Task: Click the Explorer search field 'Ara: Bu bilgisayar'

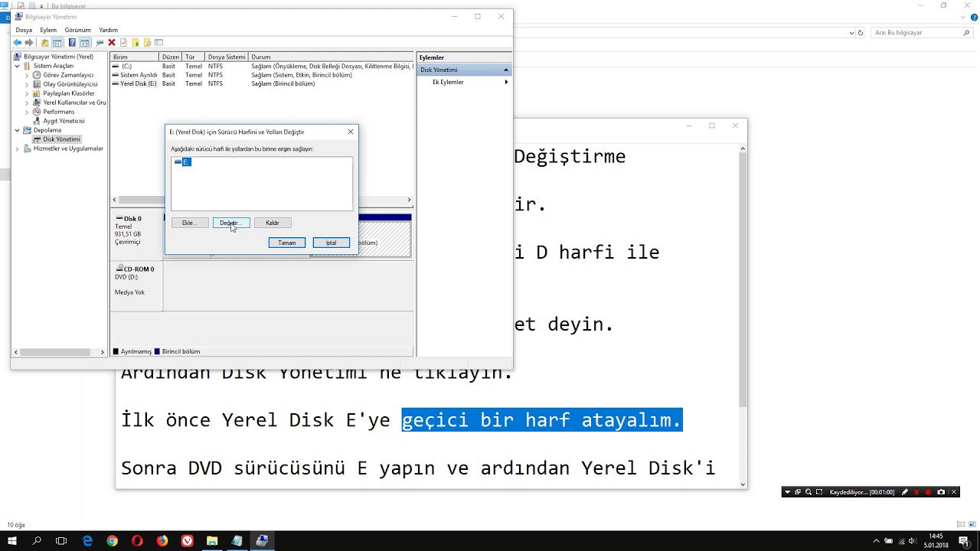Action: pyautogui.click(x=922, y=33)
